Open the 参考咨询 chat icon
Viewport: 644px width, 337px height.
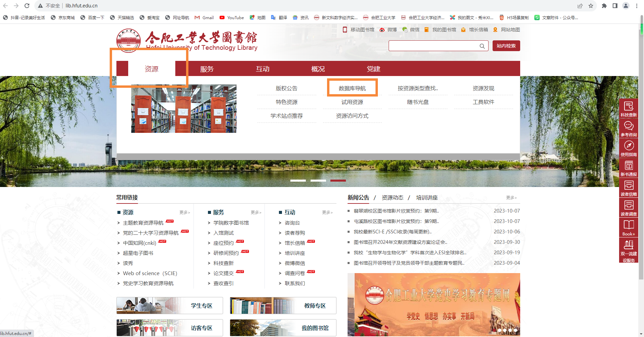point(629,126)
